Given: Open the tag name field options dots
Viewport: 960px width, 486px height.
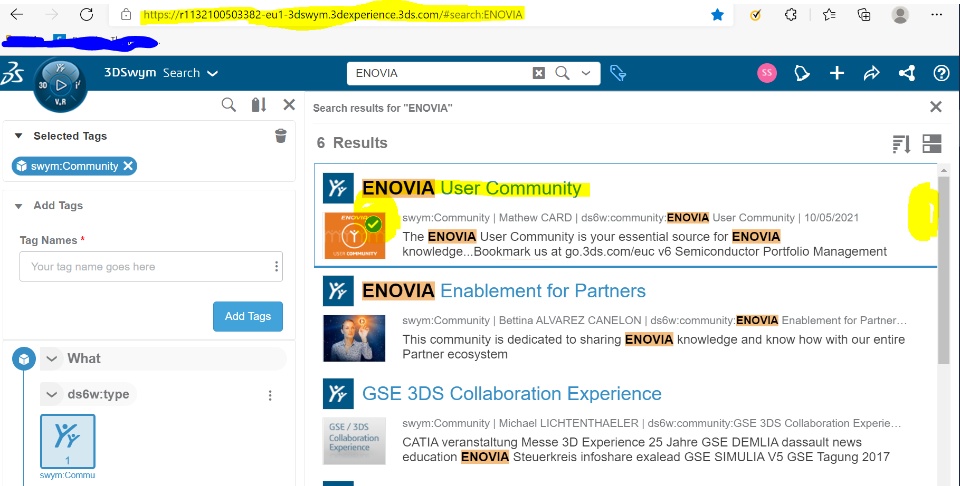Looking at the screenshot, I should tap(276, 266).
